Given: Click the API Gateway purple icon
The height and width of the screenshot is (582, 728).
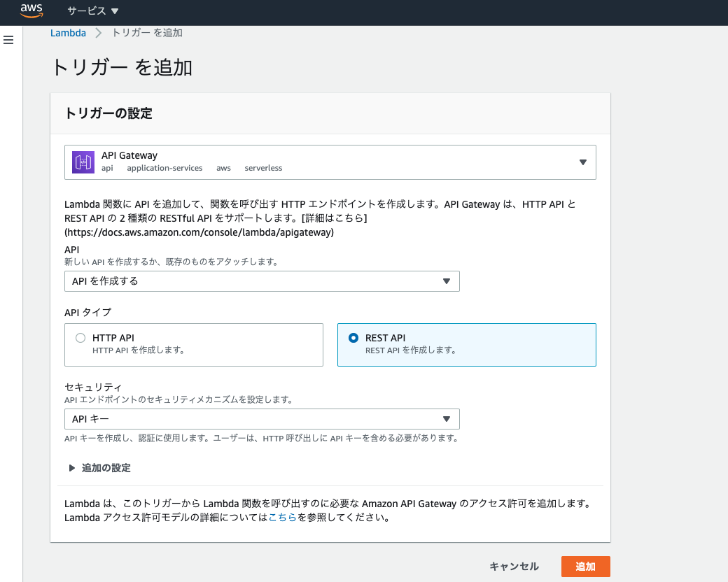Looking at the screenshot, I should [x=83, y=162].
